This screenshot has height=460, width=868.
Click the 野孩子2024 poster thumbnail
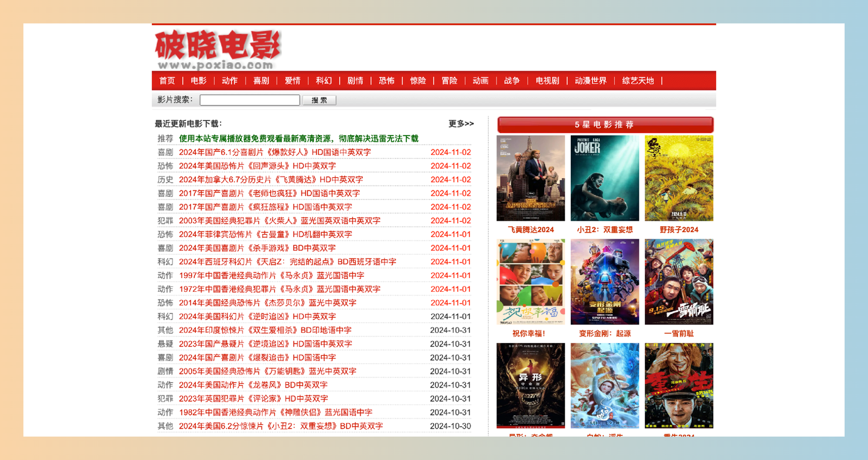678,178
